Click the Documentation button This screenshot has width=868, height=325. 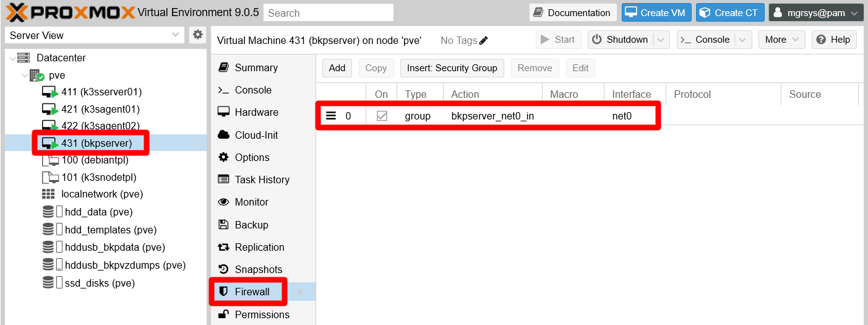572,12
